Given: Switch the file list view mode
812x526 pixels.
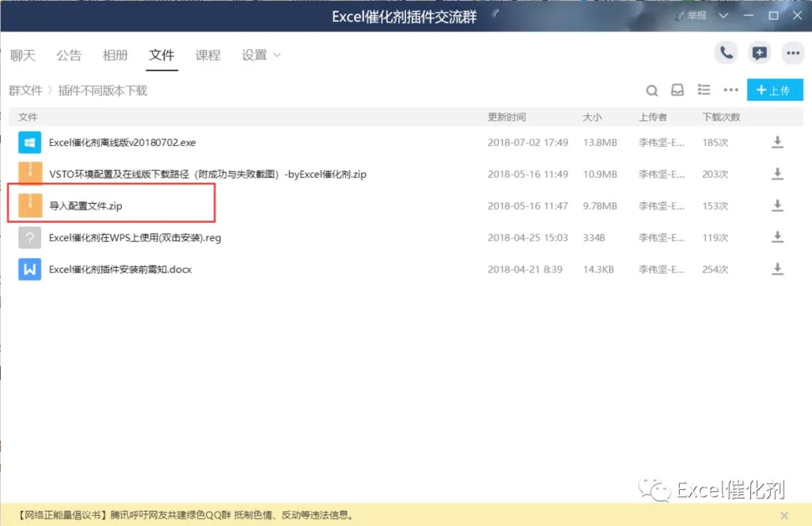Looking at the screenshot, I should click(704, 90).
